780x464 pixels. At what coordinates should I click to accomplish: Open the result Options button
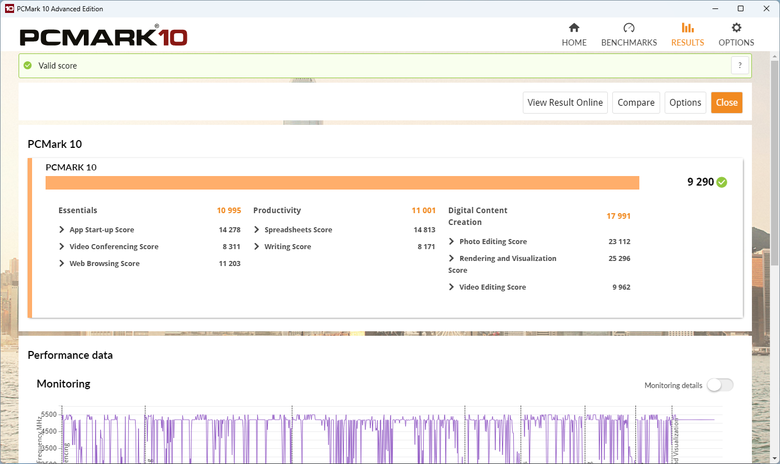(685, 102)
